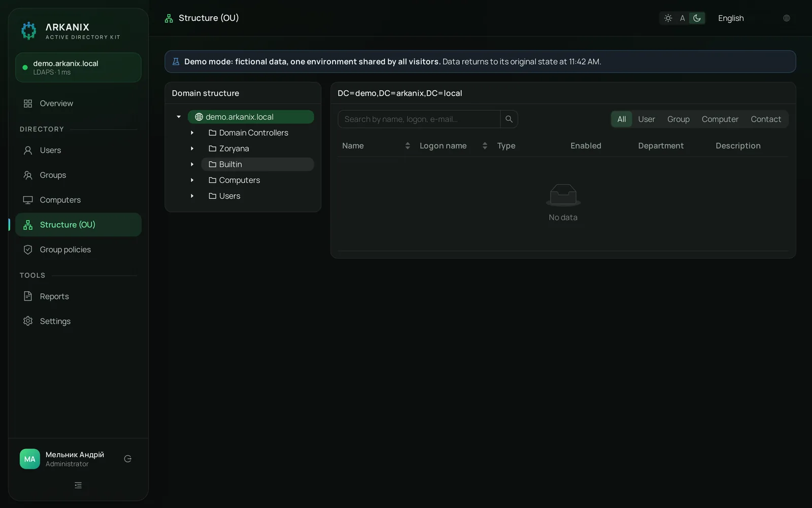Filter list by the User tab

[646, 119]
